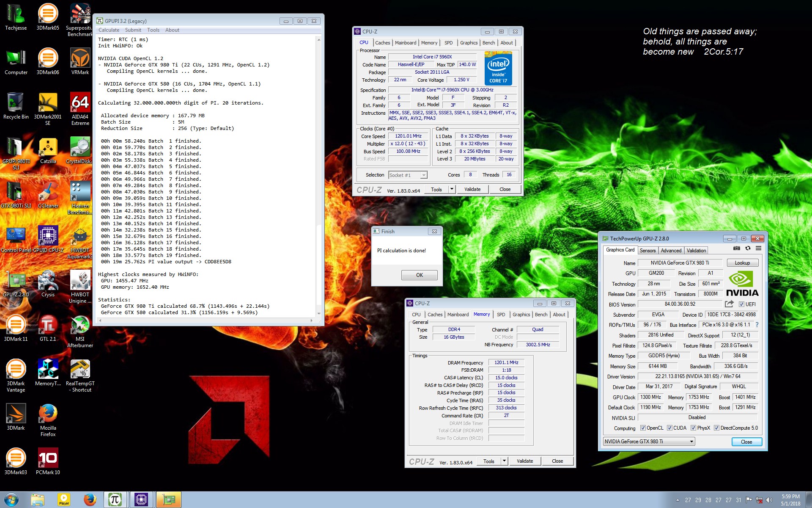Open volume speaker icon in system tray

click(769, 500)
